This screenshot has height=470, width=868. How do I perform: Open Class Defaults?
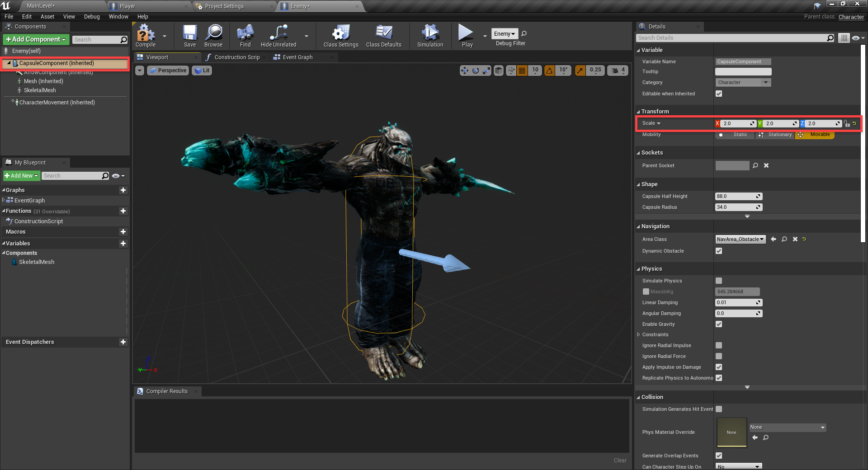384,36
